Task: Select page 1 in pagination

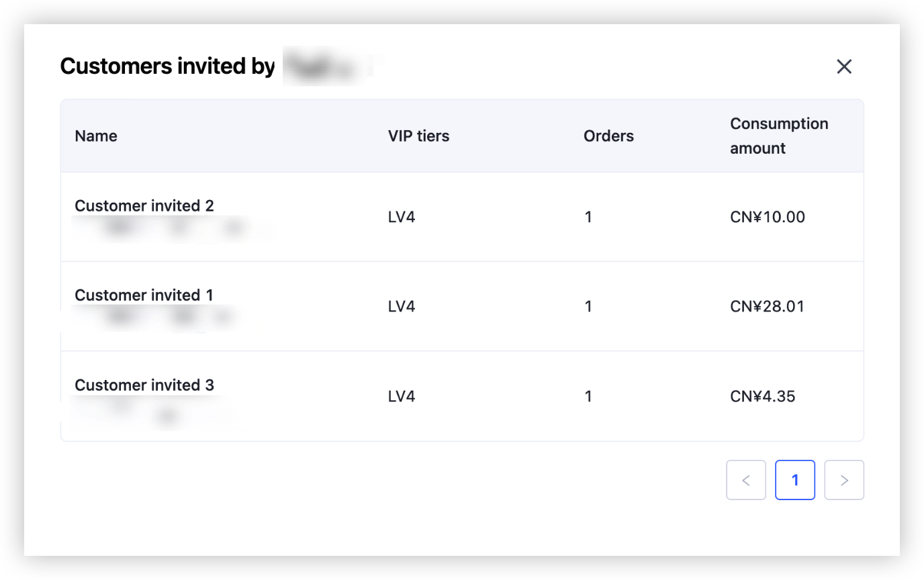Action: point(795,480)
